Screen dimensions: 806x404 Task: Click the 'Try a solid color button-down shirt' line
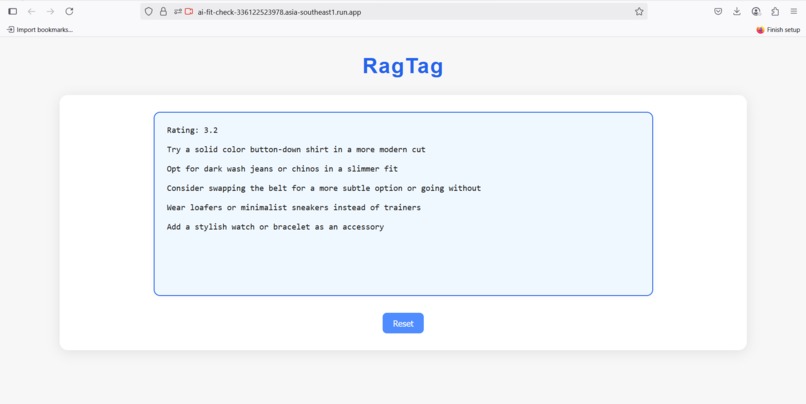pos(296,150)
